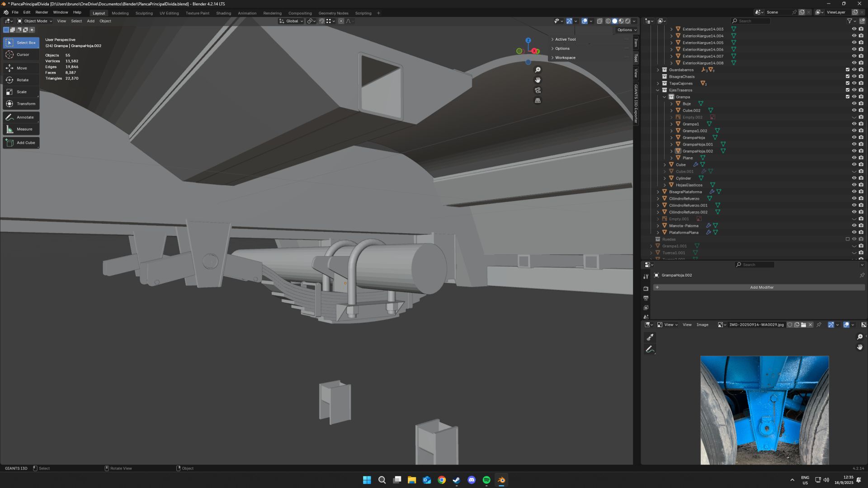Click the image editor pan hand icon
This screenshot has height=488, width=868.
860,347
